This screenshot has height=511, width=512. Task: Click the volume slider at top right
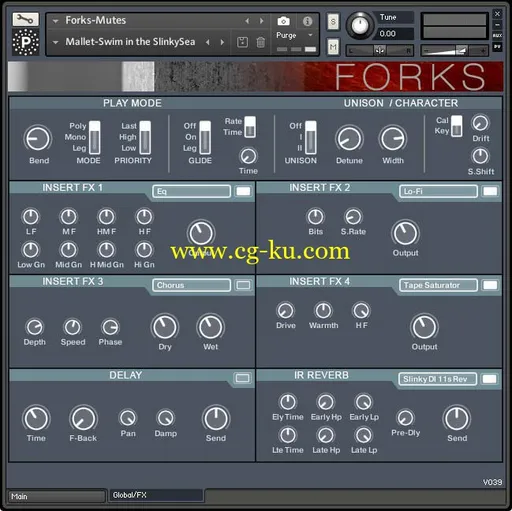[454, 51]
